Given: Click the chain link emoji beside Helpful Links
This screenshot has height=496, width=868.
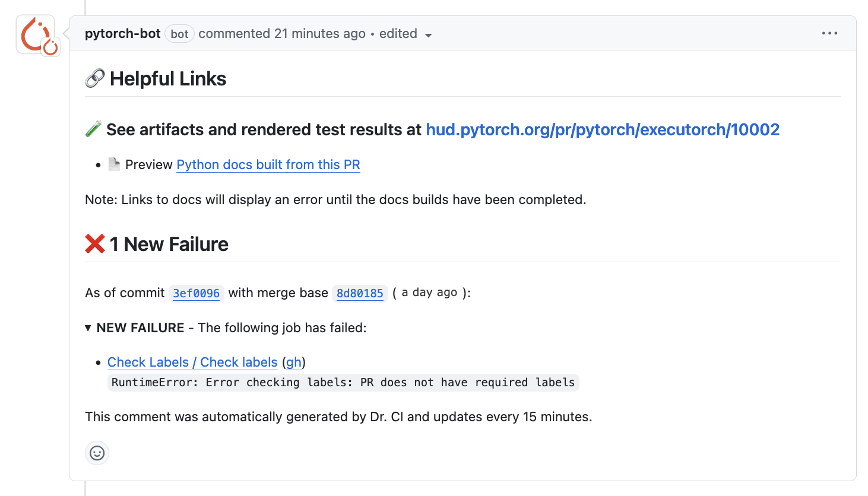Looking at the screenshot, I should 95,78.
